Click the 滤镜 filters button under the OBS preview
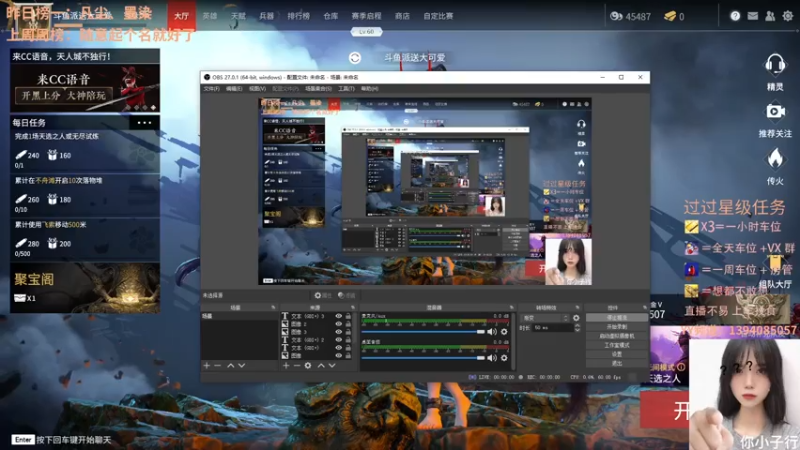This screenshot has height=450, width=800. [346, 295]
